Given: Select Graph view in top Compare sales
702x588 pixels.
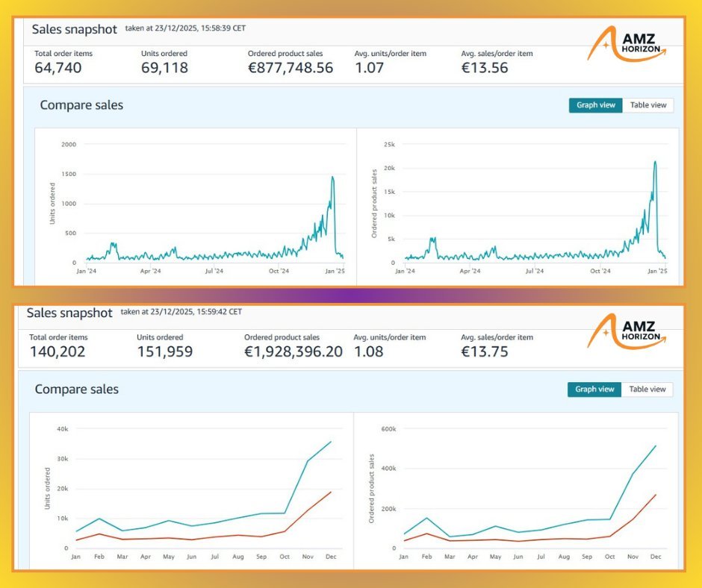Looking at the screenshot, I should [x=595, y=105].
